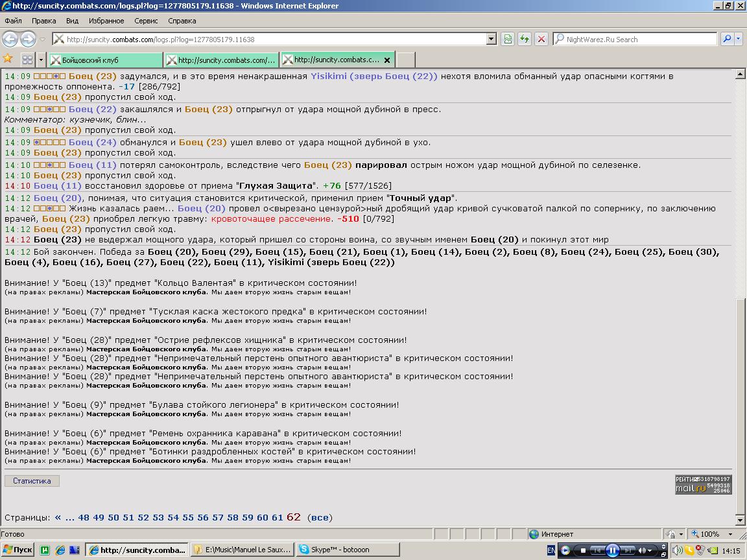Skip to next track in media toolbar

[628, 550]
